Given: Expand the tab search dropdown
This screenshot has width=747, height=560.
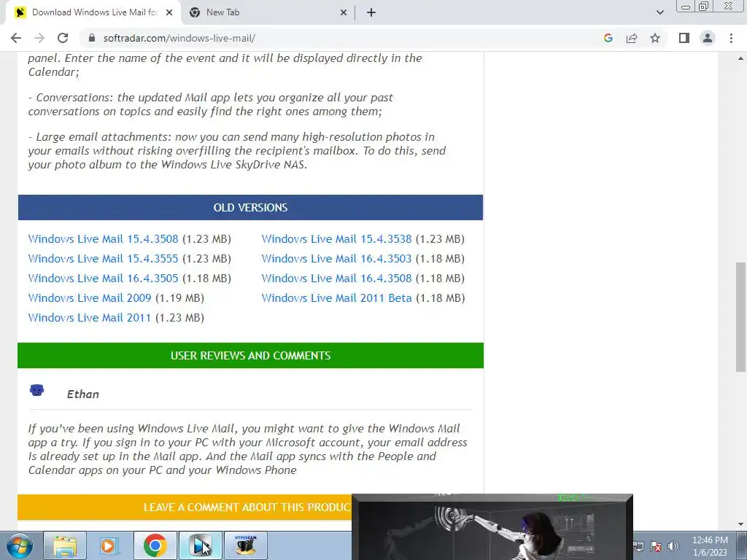Looking at the screenshot, I should click(659, 12).
